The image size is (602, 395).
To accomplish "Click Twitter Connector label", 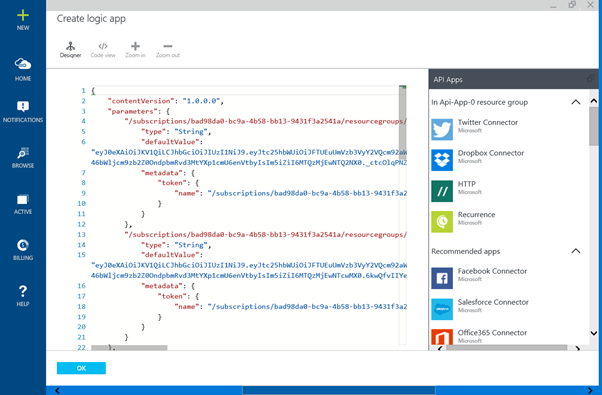I will point(488,122).
